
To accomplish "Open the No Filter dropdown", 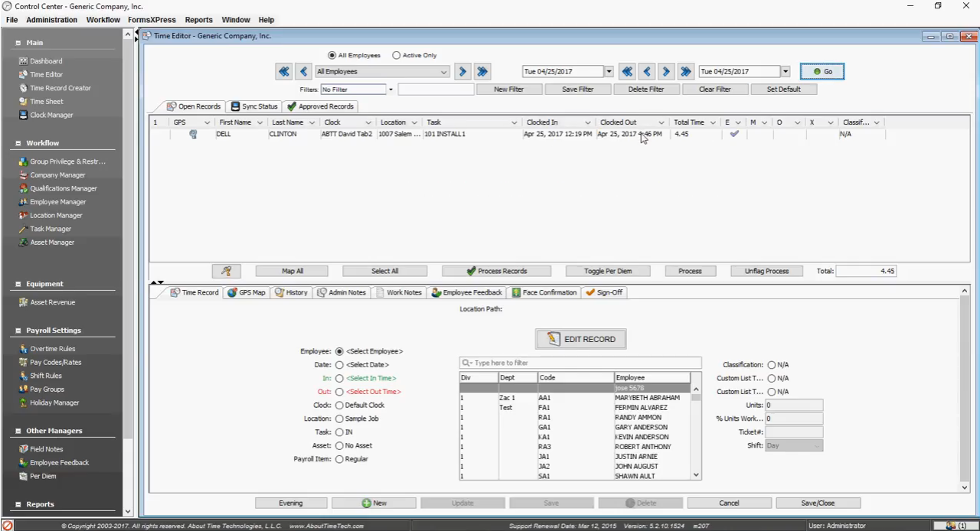I will coord(390,90).
